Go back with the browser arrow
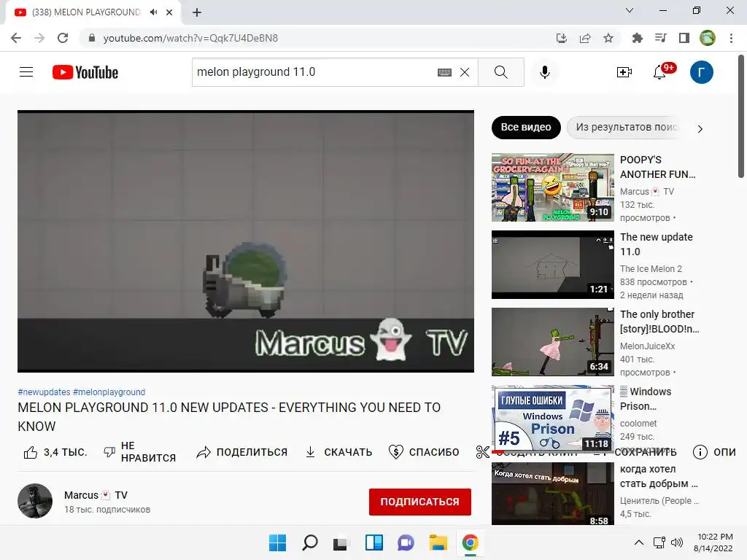The height and width of the screenshot is (560, 747). point(16,38)
